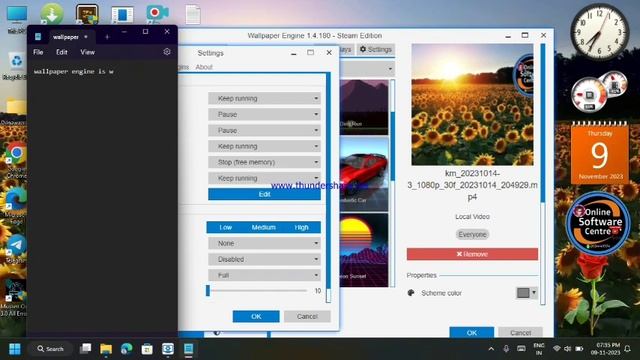Select the red car wallpaper thumbnail

click(x=364, y=173)
